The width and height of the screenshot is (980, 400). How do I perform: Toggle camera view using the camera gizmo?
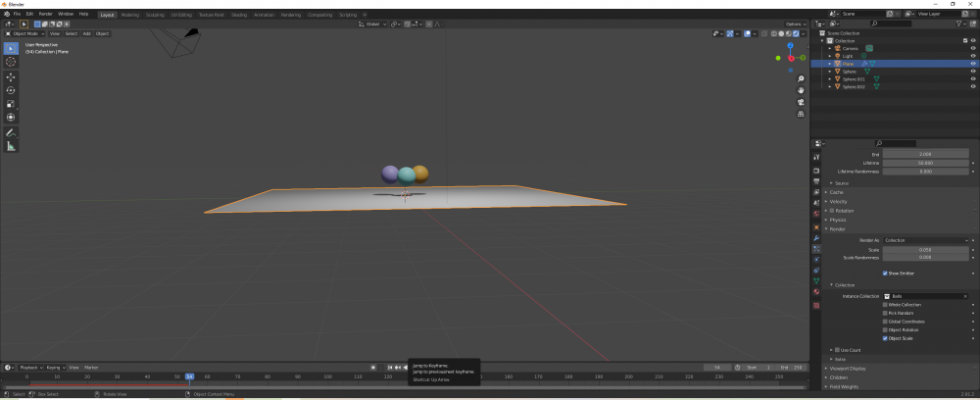pos(803,101)
